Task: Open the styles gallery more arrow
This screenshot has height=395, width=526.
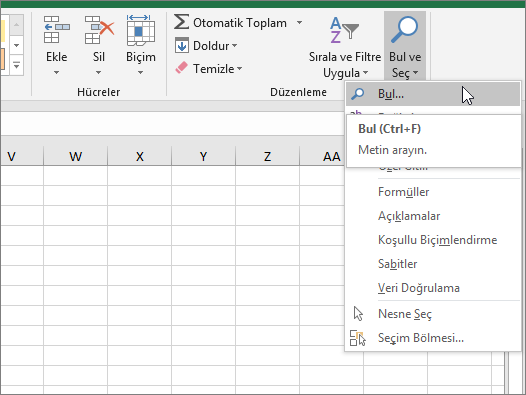Action: (x=16, y=65)
